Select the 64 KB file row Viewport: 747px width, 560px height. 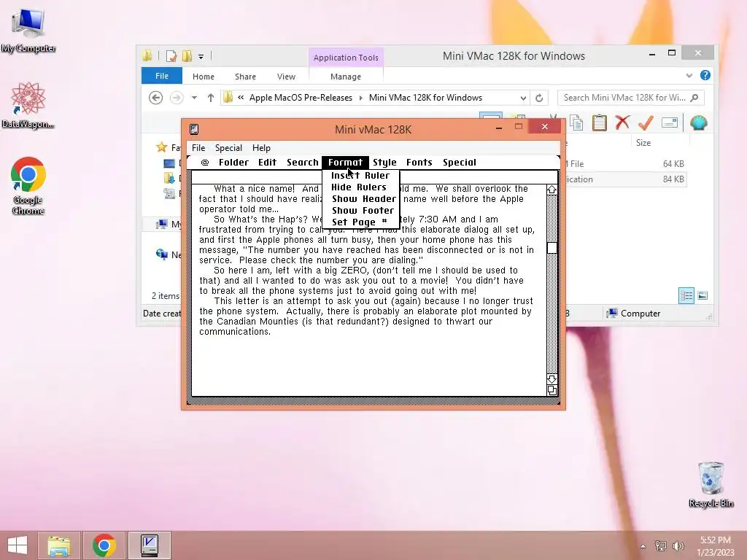point(625,164)
